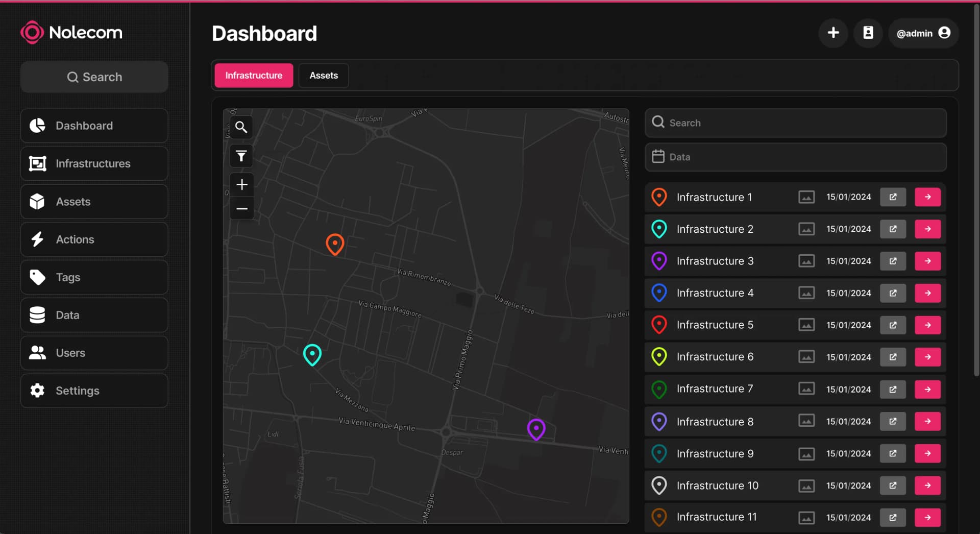Open Infrastructure 3 in external link
Image resolution: width=980 pixels, height=534 pixels.
point(893,261)
